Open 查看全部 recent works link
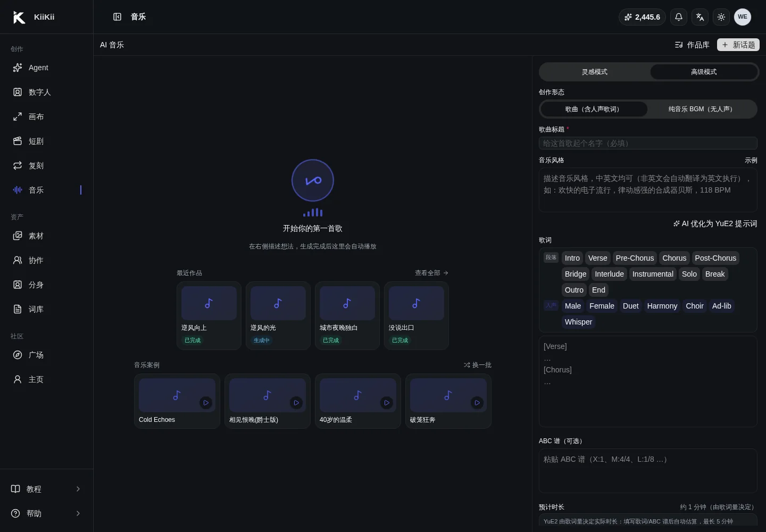766x532 pixels. pyautogui.click(x=431, y=273)
